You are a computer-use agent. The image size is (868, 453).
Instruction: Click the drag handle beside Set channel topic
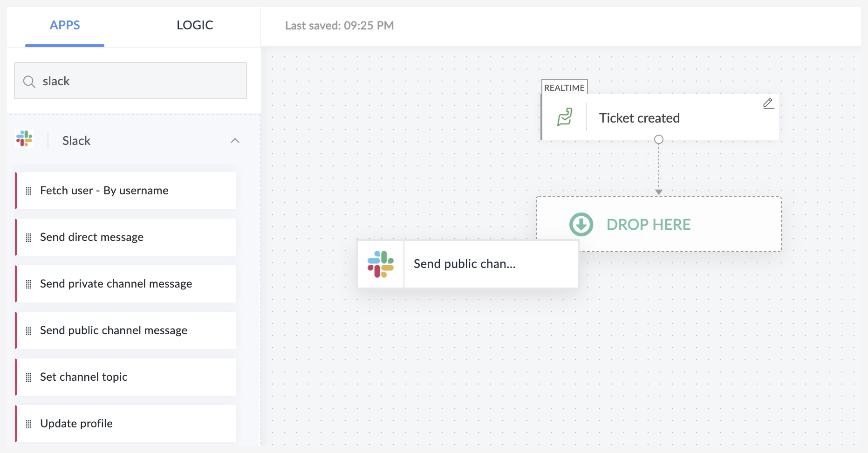(x=28, y=377)
